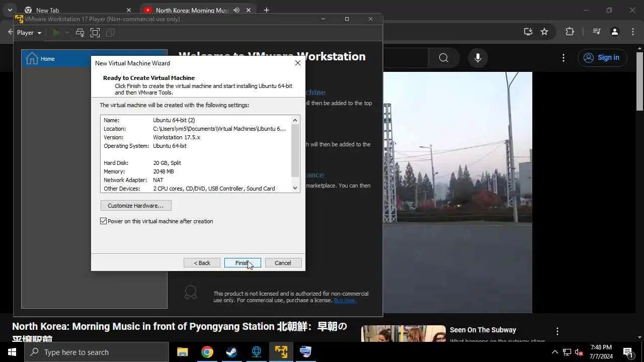Click the install app icon in address bar

[528, 32]
